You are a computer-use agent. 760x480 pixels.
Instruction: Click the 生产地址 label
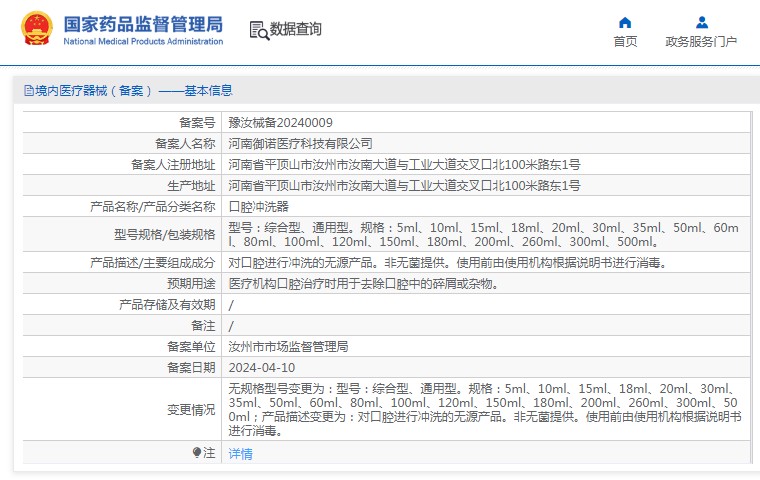(191, 186)
